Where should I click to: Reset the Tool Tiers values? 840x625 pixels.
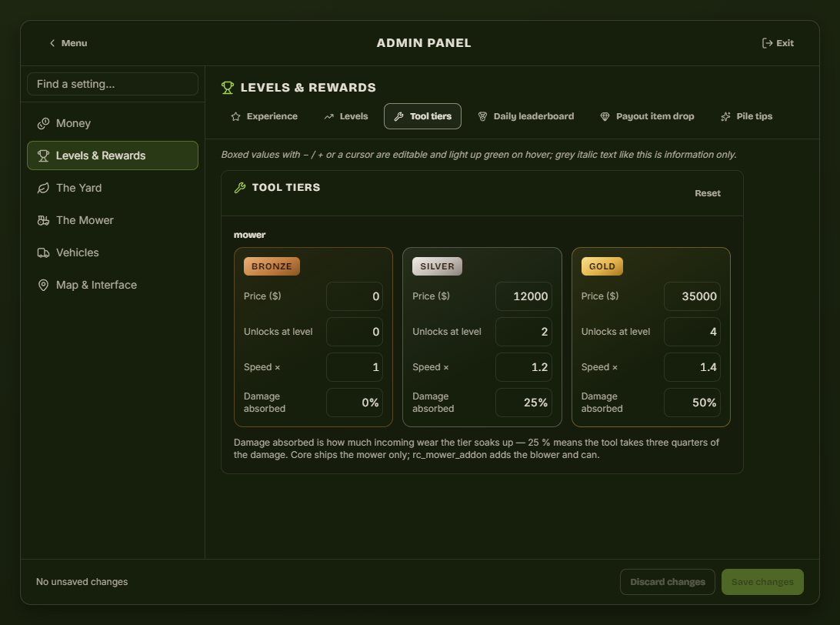[x=708, y=193]
